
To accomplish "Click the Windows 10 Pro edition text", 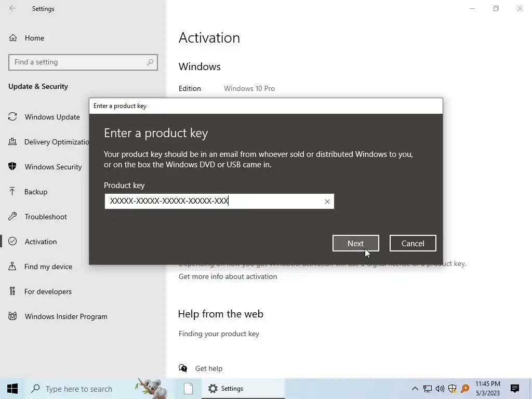I will 249,88.
